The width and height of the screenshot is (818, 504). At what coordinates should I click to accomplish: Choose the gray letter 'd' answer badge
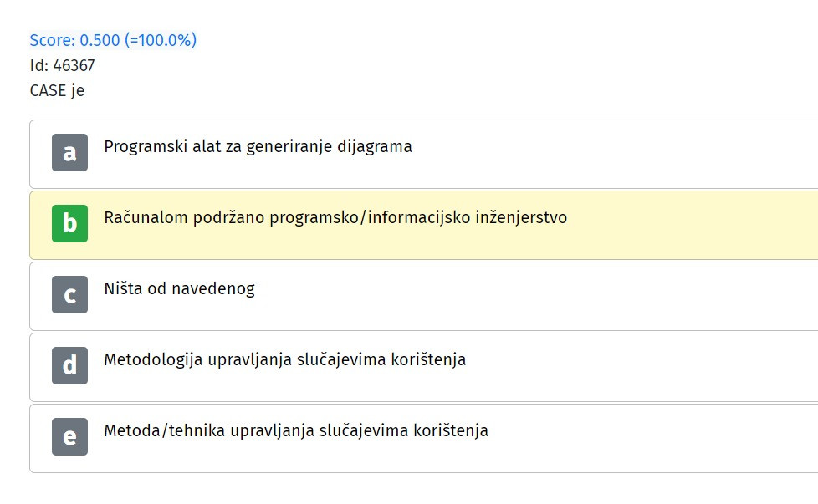click(69, 365)
